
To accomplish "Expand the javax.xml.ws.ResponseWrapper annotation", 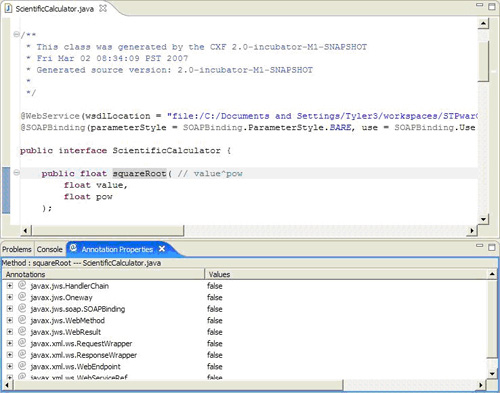I will [10, 355].
